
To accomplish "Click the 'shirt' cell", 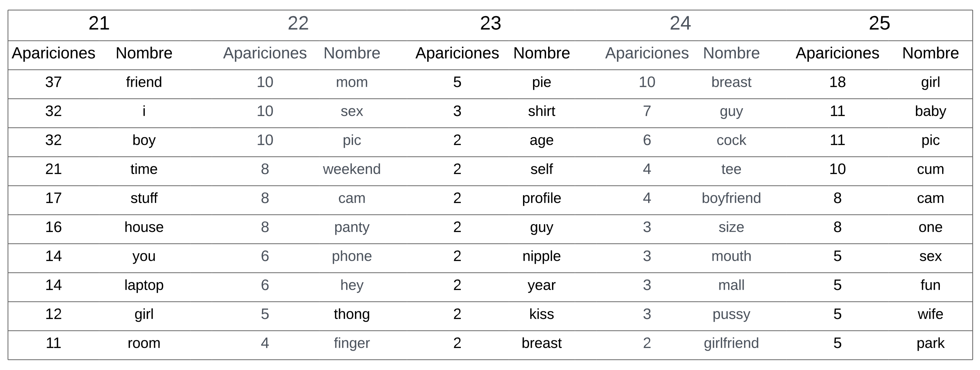I will tap(542, 111).
